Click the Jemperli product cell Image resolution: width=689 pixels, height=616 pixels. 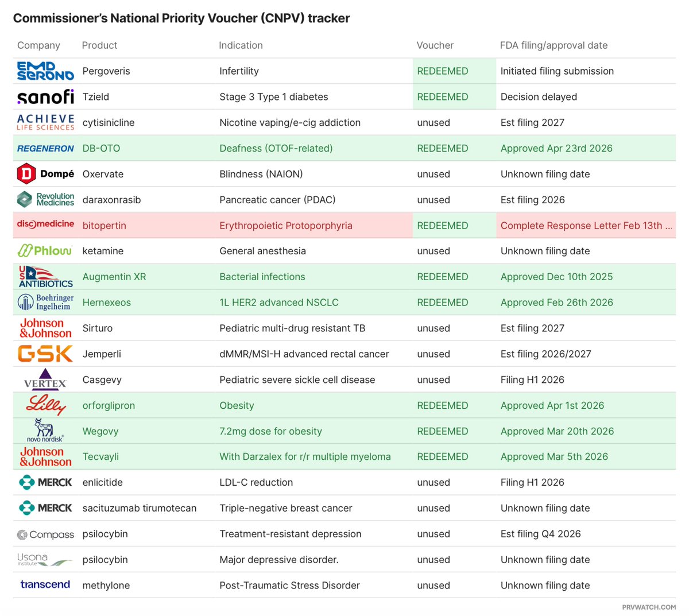102,354
